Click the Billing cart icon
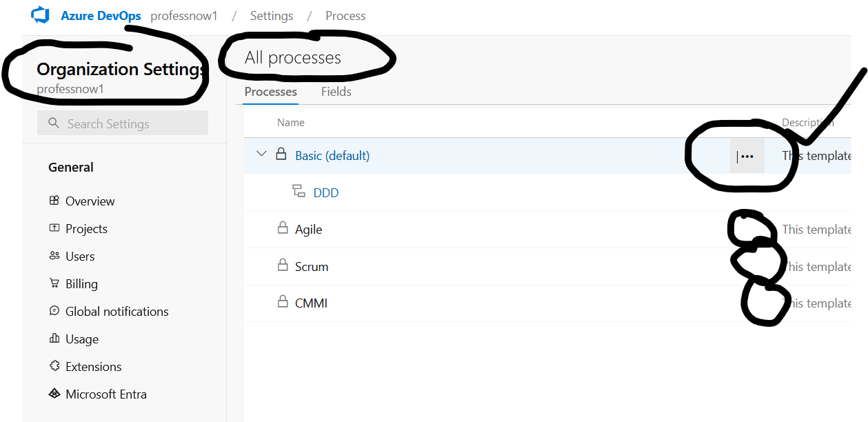 [54, 283]
